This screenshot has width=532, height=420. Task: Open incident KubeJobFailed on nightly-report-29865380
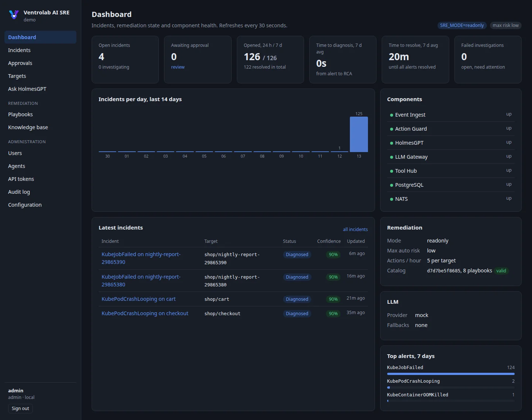tap(141, 281)
